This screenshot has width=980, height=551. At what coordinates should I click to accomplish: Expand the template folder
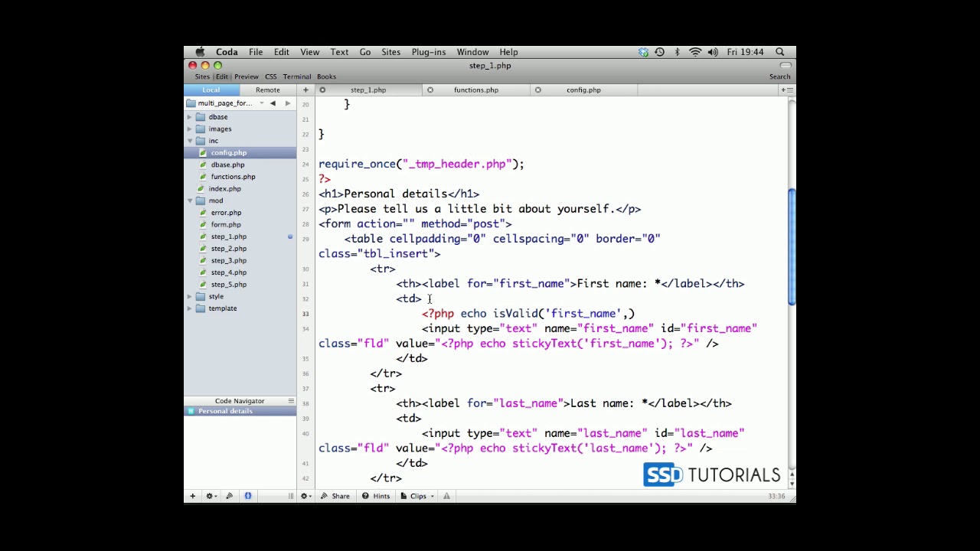coord(190,308)
